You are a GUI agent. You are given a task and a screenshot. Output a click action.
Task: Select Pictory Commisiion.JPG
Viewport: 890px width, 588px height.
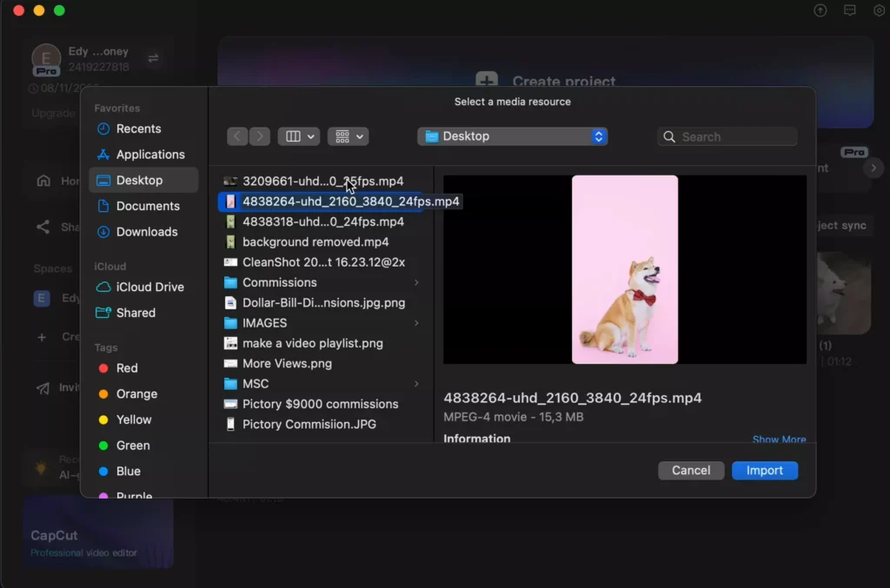309,425
